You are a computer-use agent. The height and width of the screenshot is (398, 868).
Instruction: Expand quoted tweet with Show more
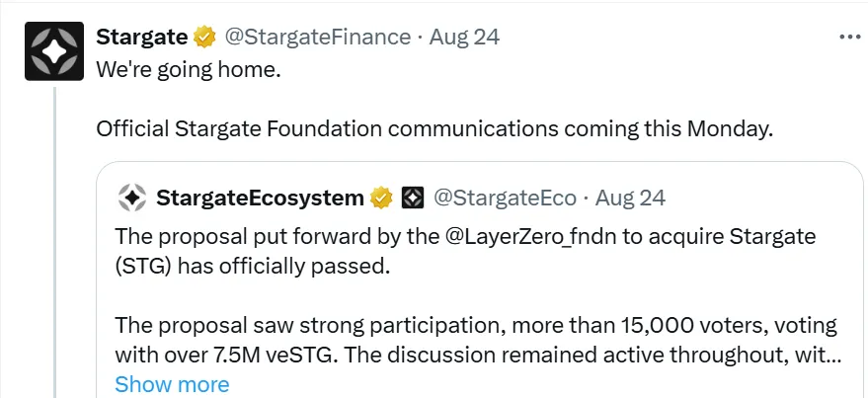coord(172,384)
